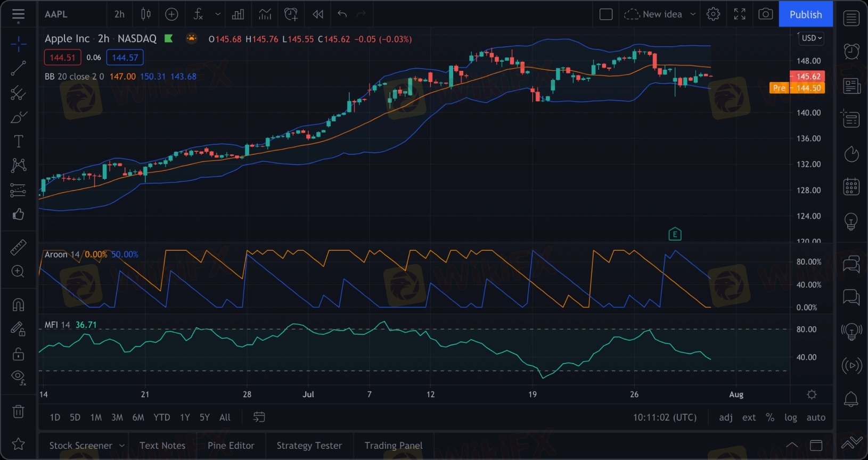Open the time axis settings gear
Screen dimensions: 868x460
(x=812, y=395)
